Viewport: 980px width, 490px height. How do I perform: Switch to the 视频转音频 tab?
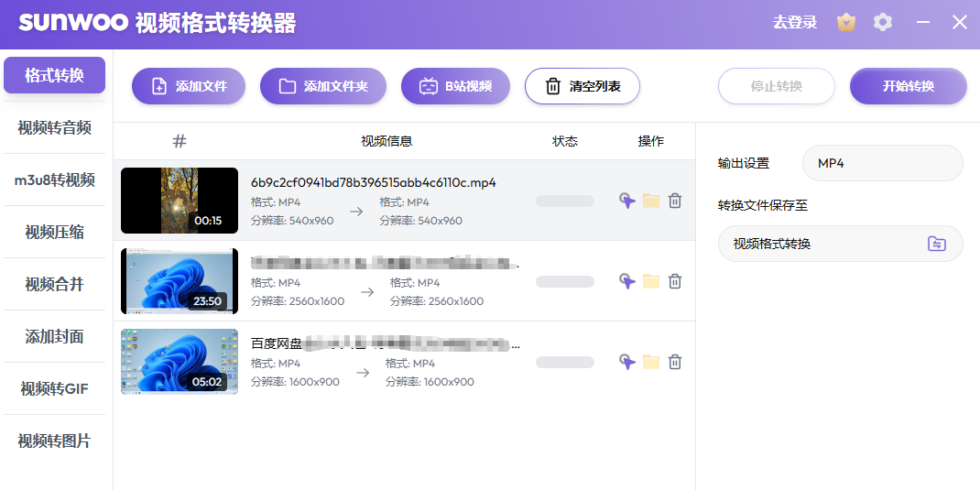[x=55, y=127]
